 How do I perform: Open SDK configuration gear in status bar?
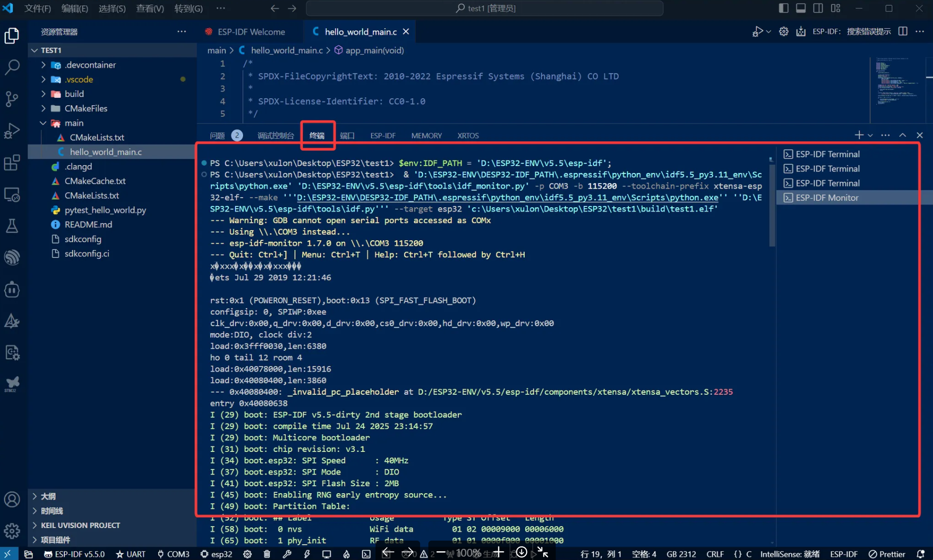[x=248, y=554]
